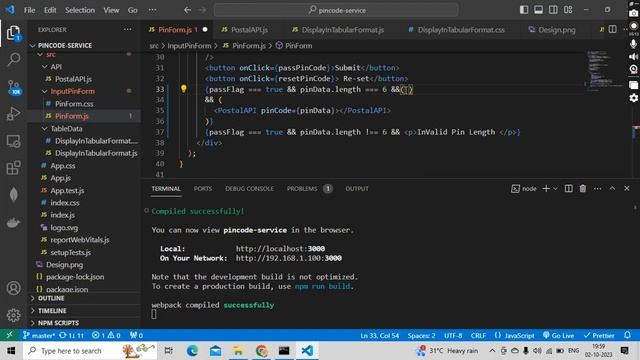Close the terminal panel

[627, 188]
